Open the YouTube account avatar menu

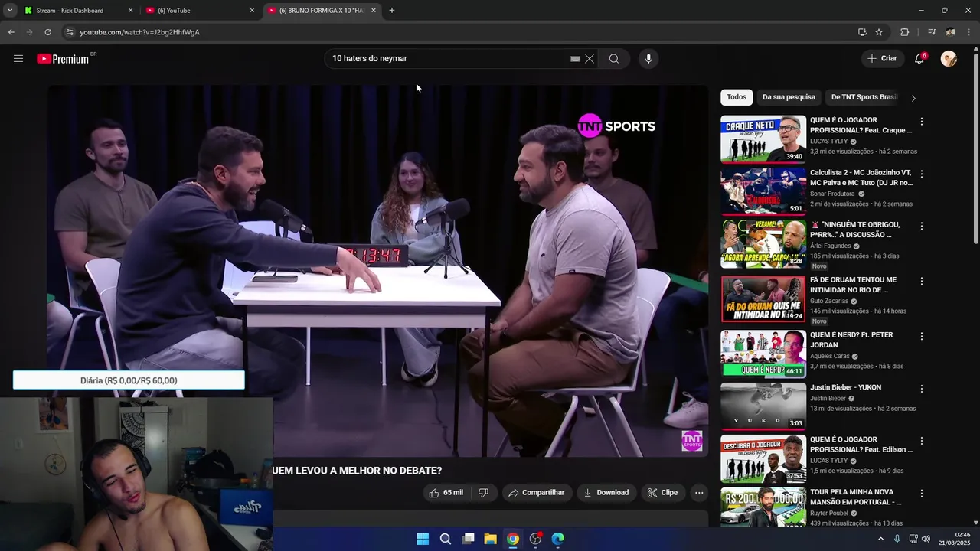[x=949, y=58]
